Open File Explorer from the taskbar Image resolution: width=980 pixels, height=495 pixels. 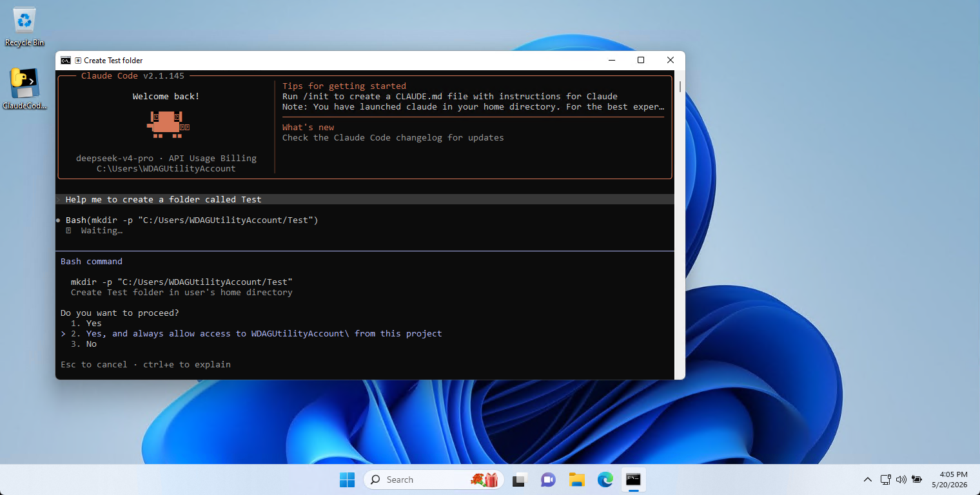coord(576,480)
